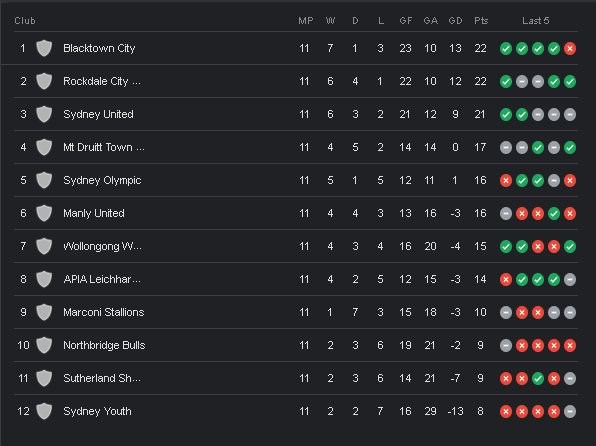Click Northbridge Bulls' grey draw icon
596x446 pixels.
coord(506,345)
